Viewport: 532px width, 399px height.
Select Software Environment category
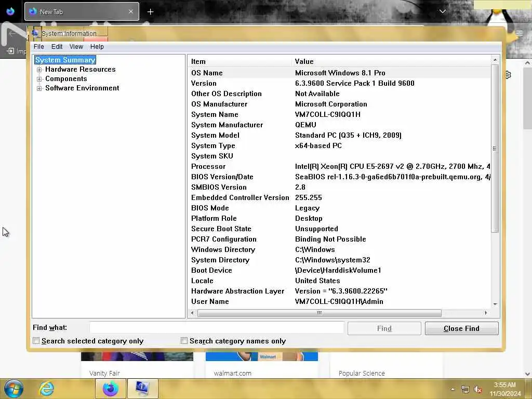82,88
